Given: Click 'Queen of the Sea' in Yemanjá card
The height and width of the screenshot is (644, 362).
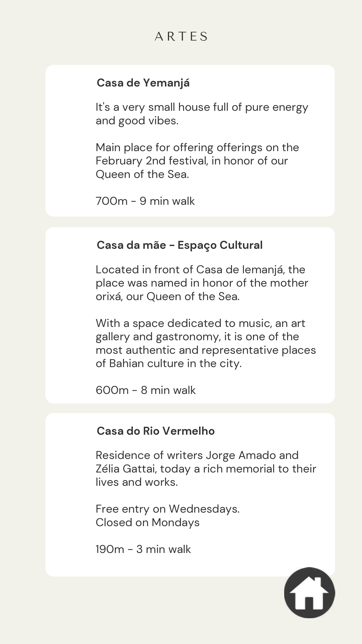Looking at the screenshot, I should coord(142,174).
